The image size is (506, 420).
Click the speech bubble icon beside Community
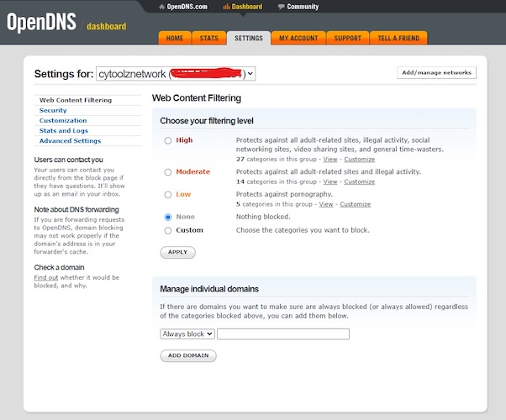(282, 7)
